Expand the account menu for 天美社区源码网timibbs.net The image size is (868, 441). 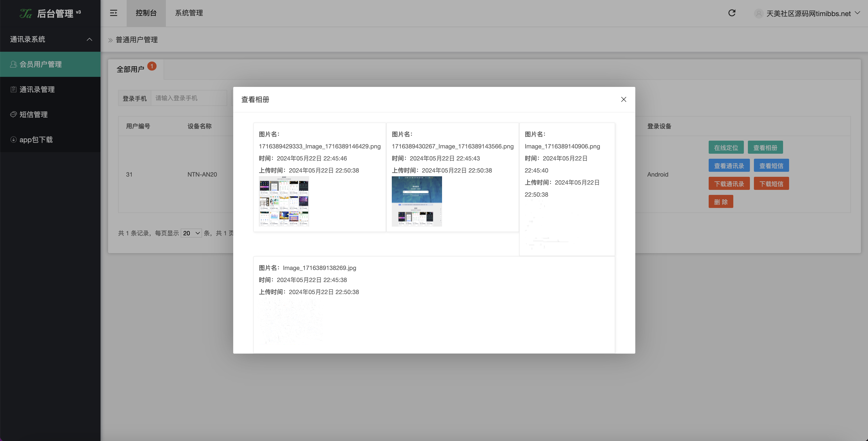click(858, 14)
